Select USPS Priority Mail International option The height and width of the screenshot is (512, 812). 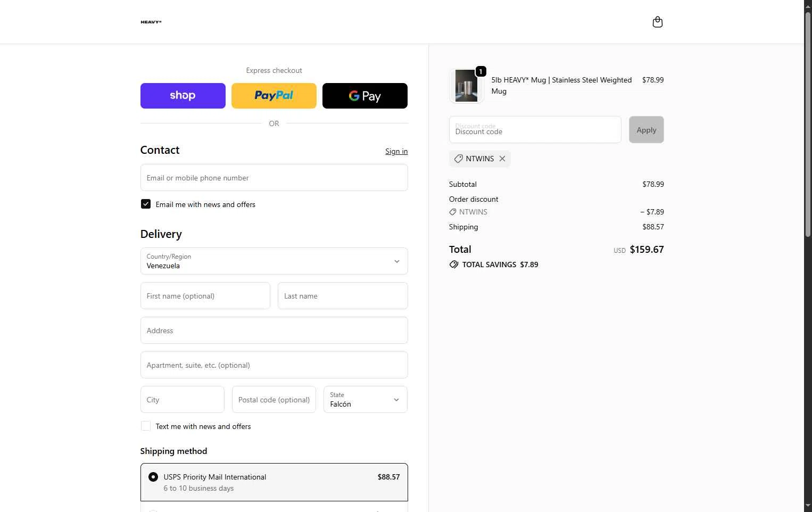click(274, 482)
